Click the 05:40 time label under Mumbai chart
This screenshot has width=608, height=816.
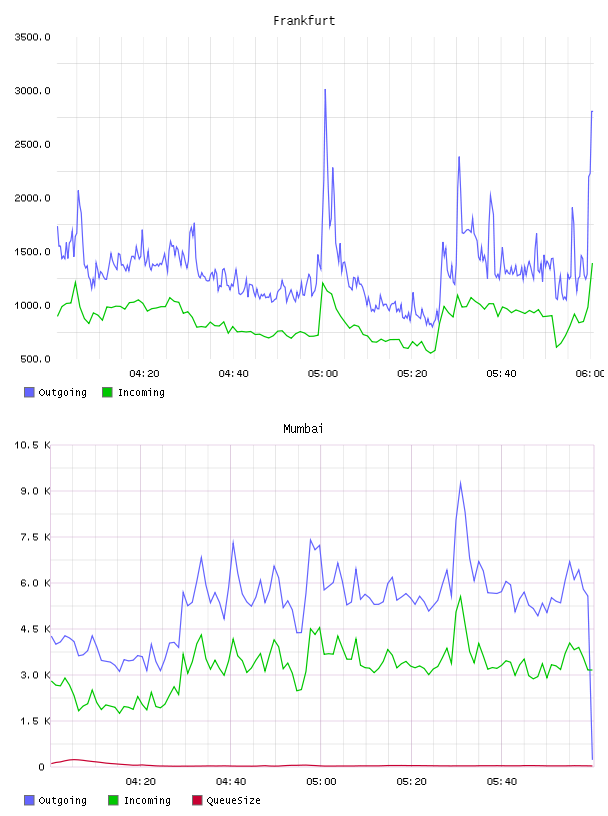click(502, 782)
